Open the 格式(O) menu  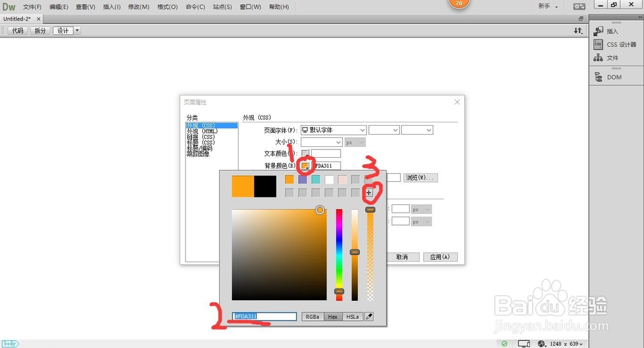point(167,6)
